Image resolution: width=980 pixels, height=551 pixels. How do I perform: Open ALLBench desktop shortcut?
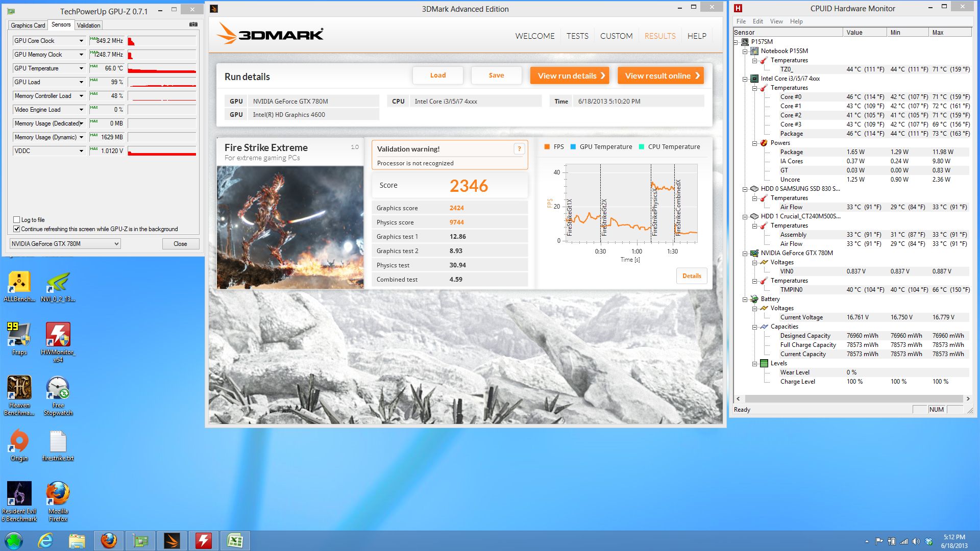tap(19, 286)
